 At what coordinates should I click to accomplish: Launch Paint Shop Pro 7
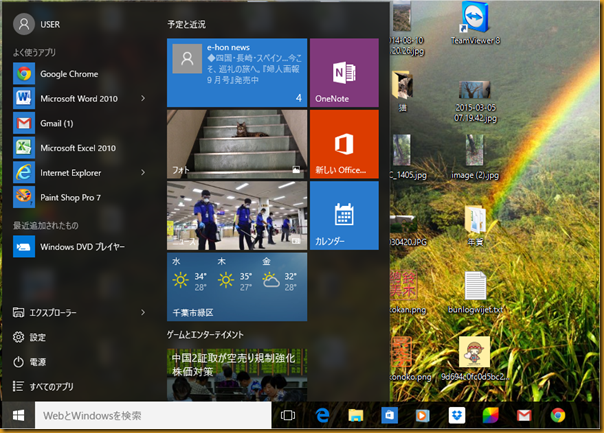coord(79,197)
